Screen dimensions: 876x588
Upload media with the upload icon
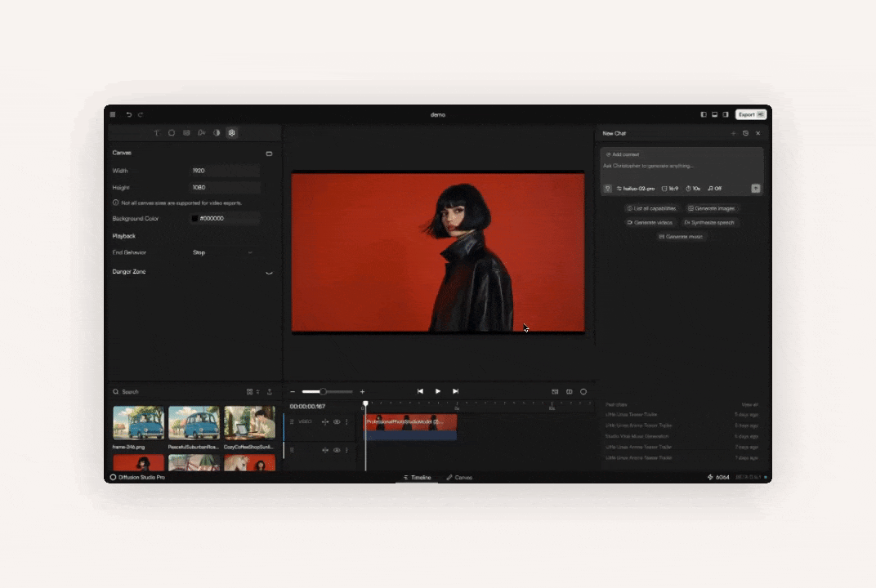click(270, 392)
